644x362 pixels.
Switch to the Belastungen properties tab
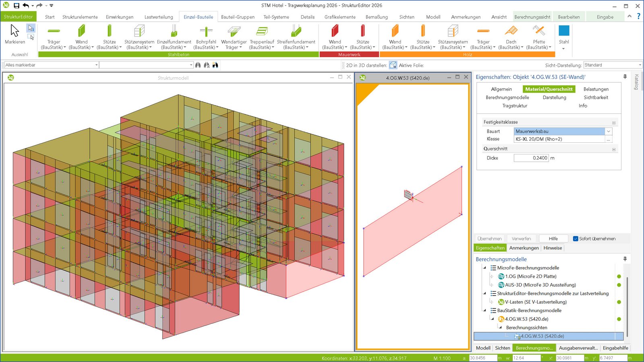596,89
